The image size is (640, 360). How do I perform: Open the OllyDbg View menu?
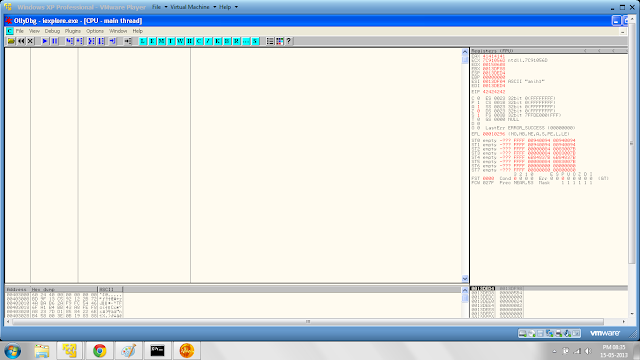point(34,31)
